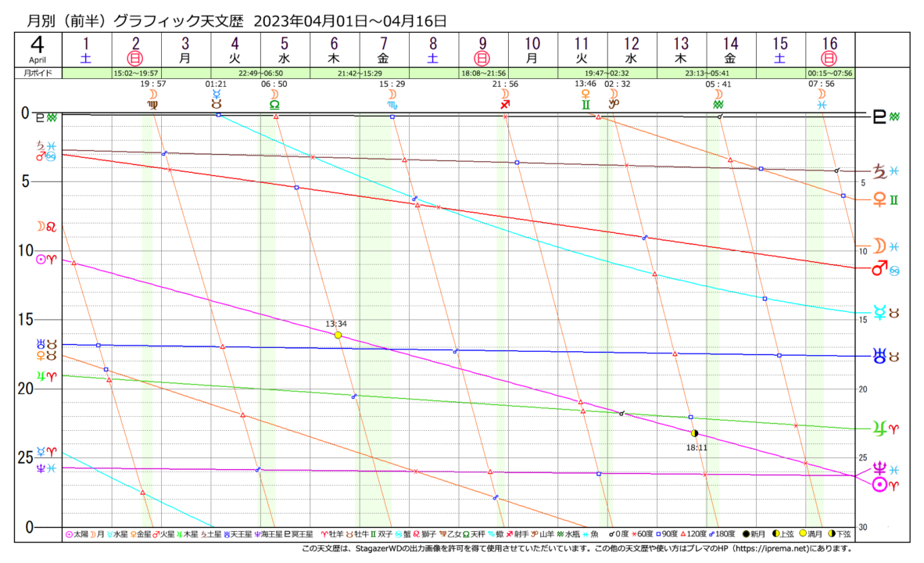Select Sunday the 9th in date header

(x=482, y=49)
